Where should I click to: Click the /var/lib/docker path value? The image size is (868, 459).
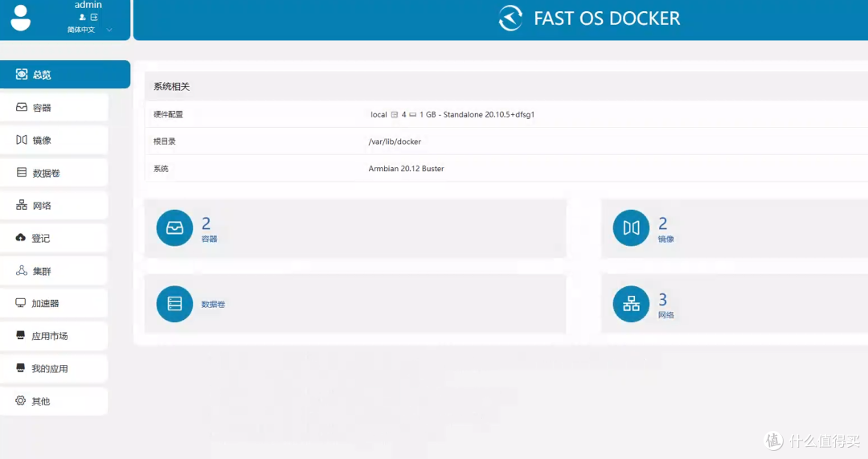coord(395,141)
